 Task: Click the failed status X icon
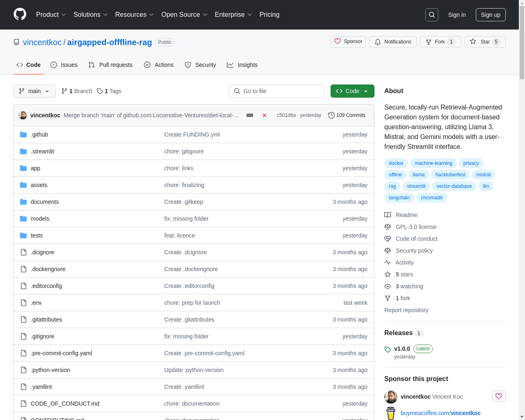click(x=265, y=115)
